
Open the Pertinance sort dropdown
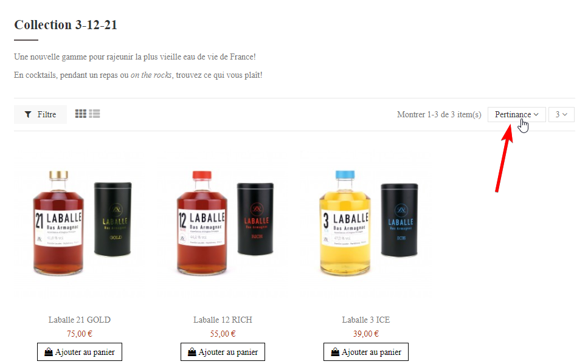[x=516, y=114]
